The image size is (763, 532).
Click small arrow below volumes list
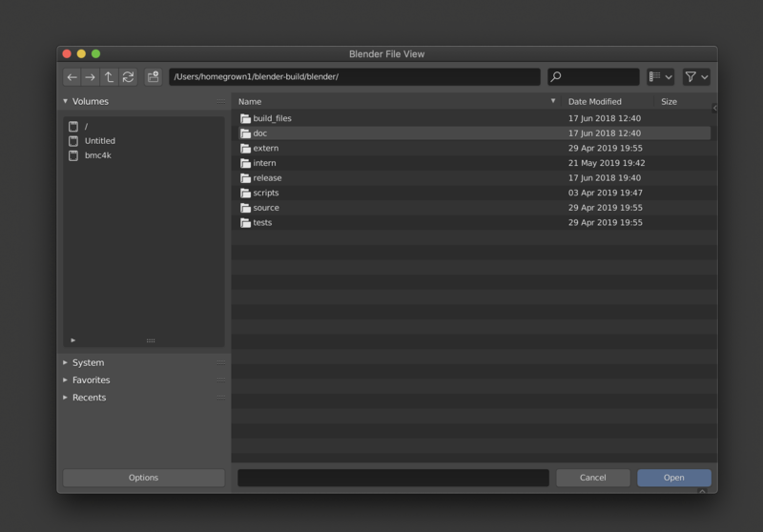[x=73, y=340]
